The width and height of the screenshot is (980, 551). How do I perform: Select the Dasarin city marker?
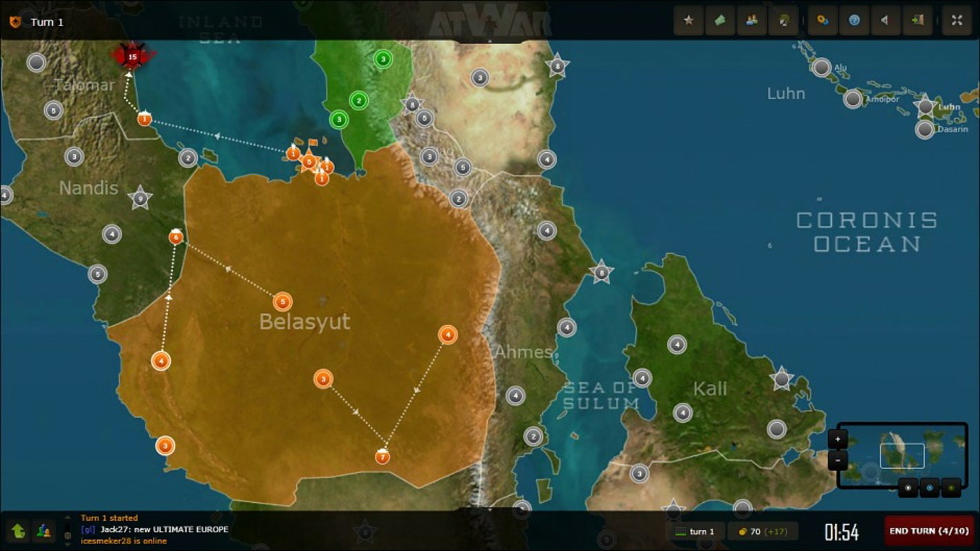[x=925, y=129]
